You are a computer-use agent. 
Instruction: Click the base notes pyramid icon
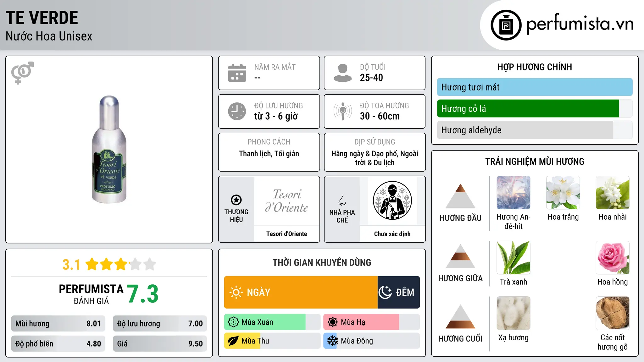tap(460, 316)
